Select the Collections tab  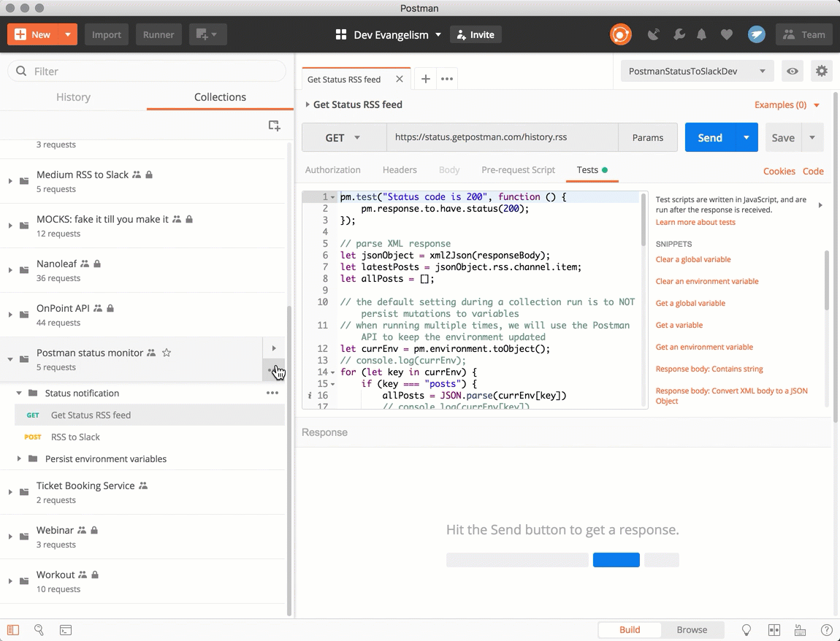pos(220,97)
